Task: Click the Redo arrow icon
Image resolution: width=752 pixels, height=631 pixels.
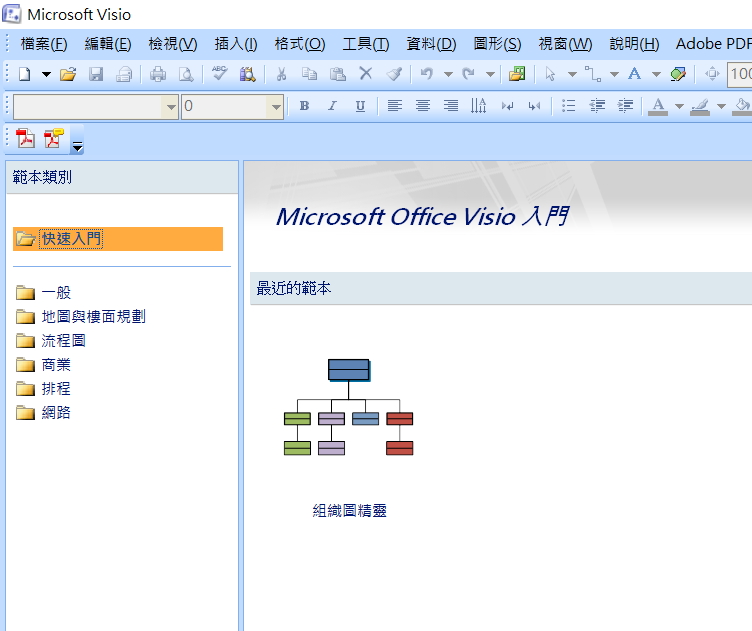Action: click(x=469, y=74)
